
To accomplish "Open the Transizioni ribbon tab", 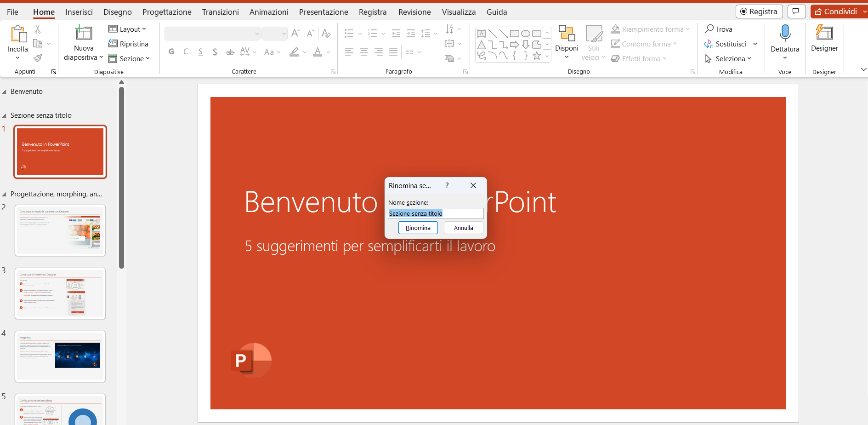I will (x=220, y=11).
